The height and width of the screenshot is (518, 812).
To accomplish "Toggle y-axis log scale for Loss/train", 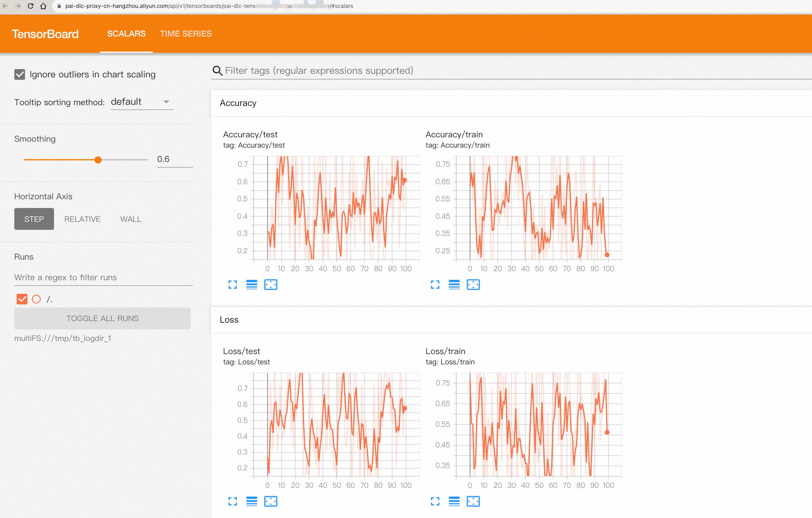I will pyautogui.click(x=454, y=501).
